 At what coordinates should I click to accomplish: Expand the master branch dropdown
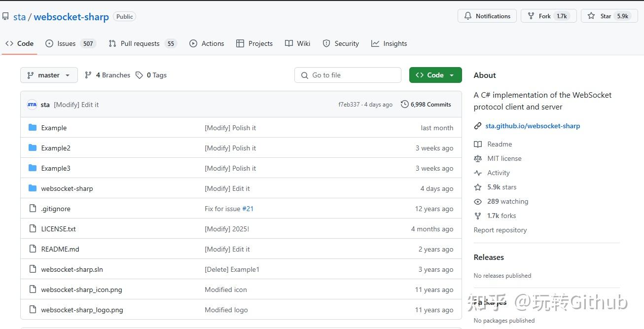point(49,75)
